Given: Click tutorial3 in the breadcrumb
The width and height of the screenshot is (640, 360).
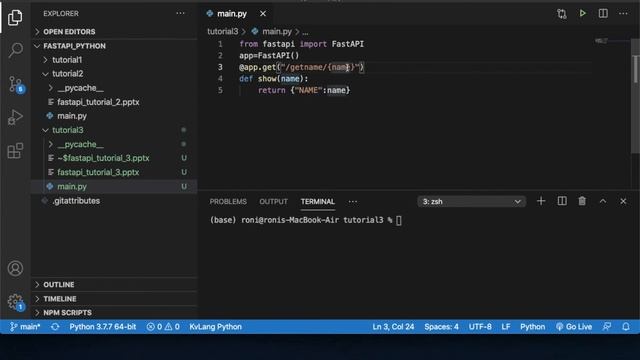Looking at the screenshot, I should click(x=222, y=31).
